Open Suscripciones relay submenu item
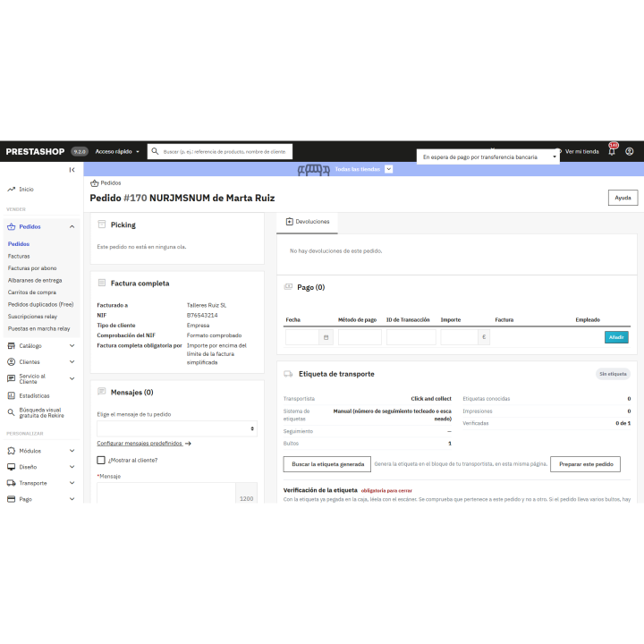The width and height of the screenshot is (644, 644). pos(32,317)
